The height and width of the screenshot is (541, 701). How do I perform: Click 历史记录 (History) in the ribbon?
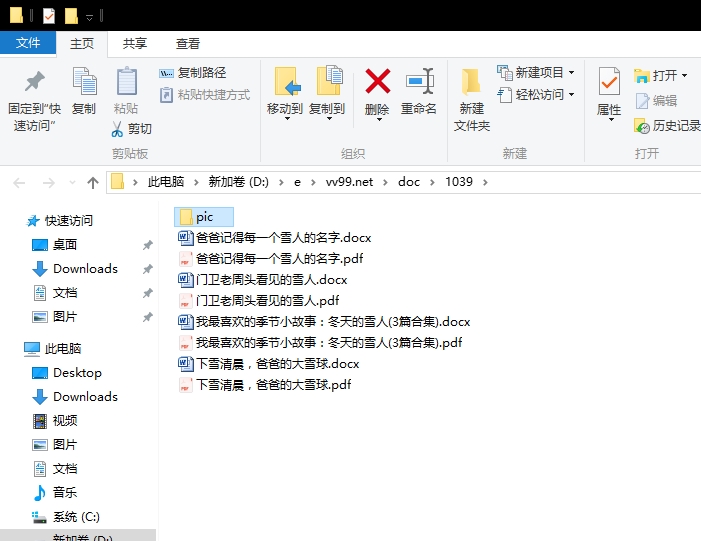667,126
